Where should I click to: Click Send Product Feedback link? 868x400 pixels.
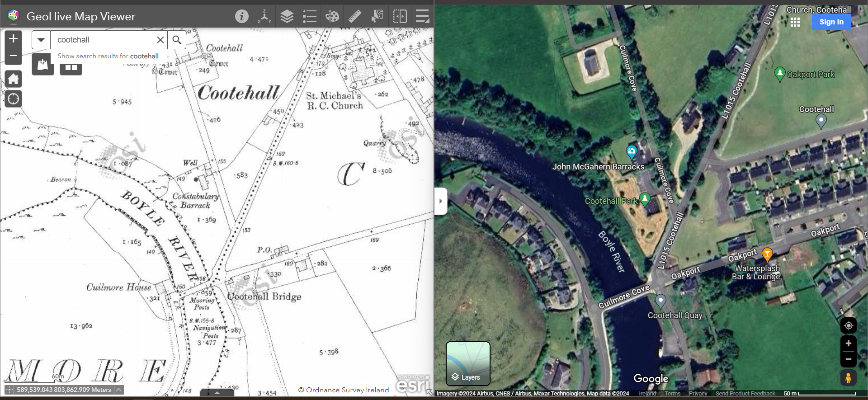(745, 394)
